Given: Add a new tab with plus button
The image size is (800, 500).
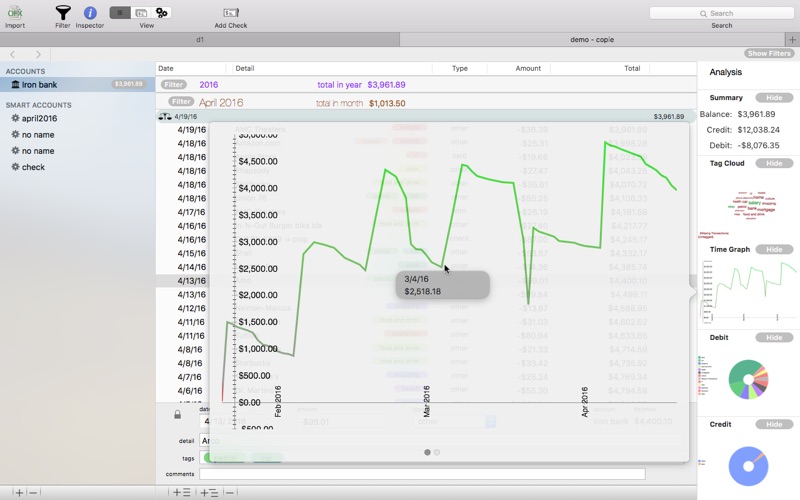Looking at the screenshot, I should [792, 39].
